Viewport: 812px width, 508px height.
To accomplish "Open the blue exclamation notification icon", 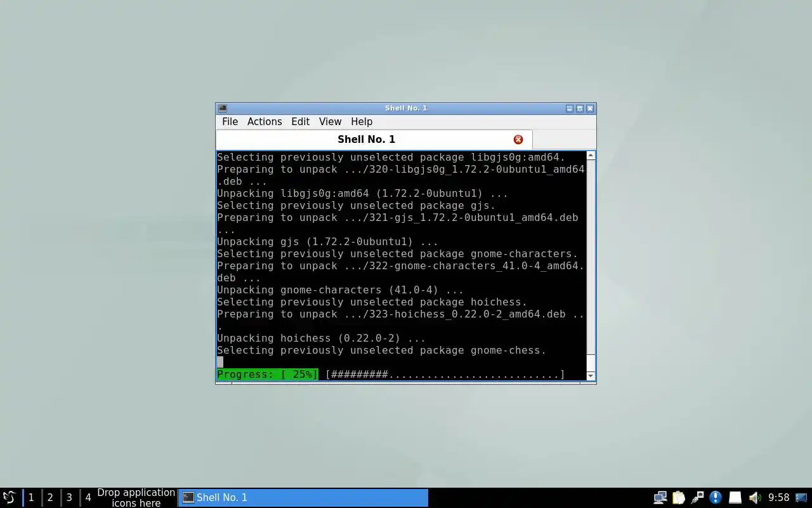I will (716, 497).
